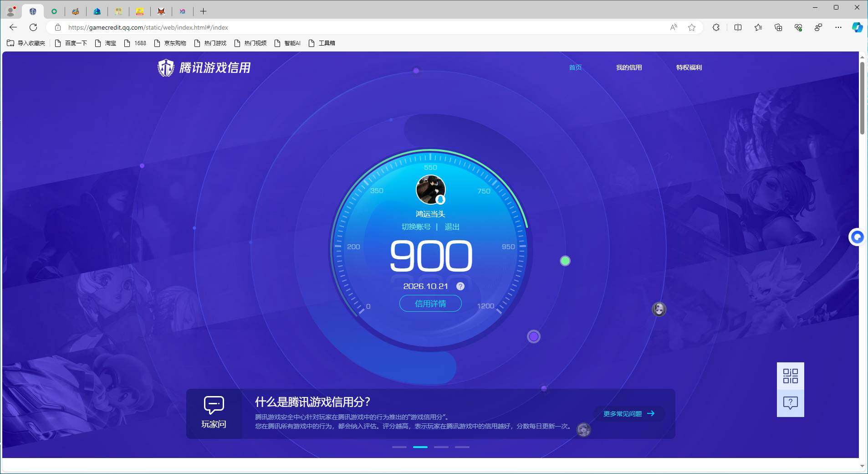
Task: Reload the page with refresh icon
Action: pyautogui.click(x=33, y=27)
